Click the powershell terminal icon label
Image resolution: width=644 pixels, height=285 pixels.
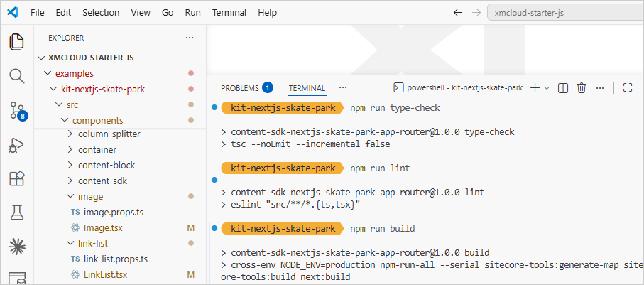click(x=458, y=87)
